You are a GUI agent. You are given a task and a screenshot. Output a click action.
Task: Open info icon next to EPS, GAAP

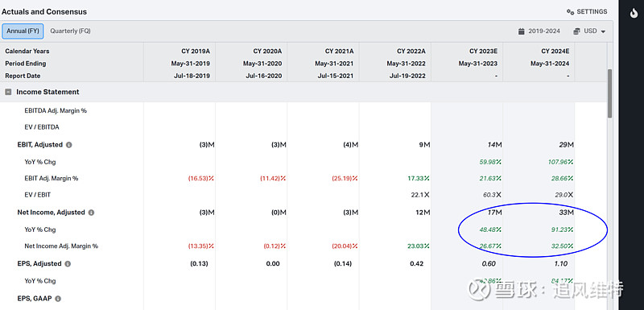pos(58,299)
